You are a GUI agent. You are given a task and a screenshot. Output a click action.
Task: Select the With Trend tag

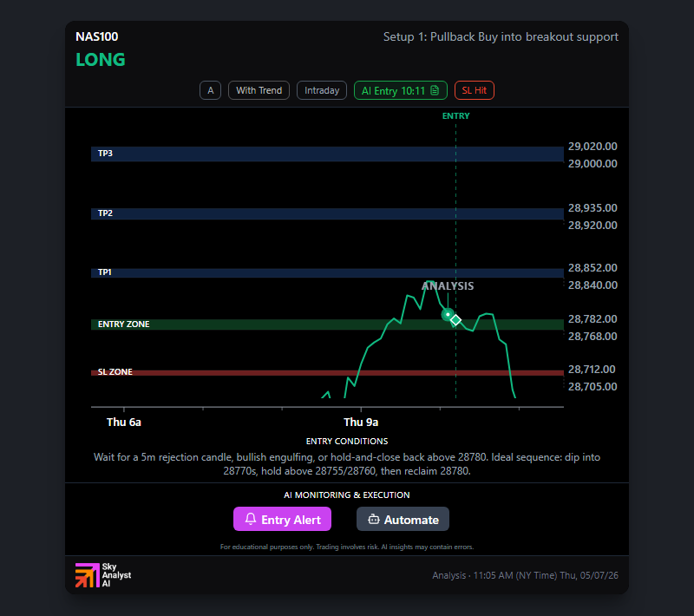[x=259, y=90]
